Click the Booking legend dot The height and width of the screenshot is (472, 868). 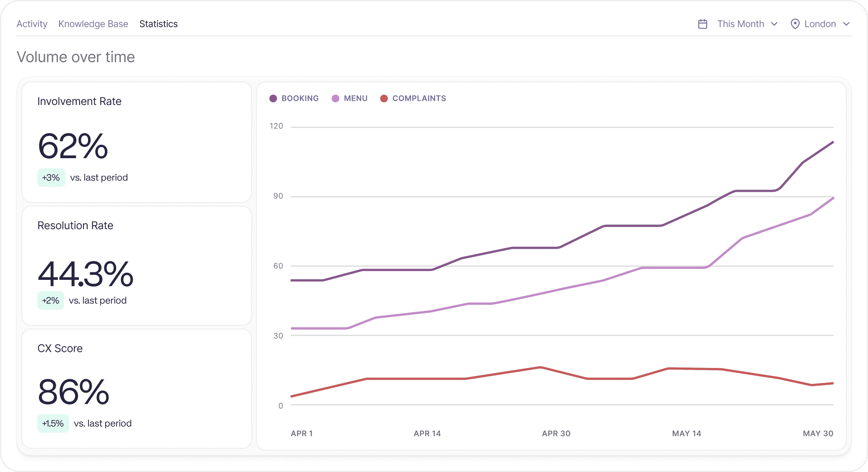273,99
